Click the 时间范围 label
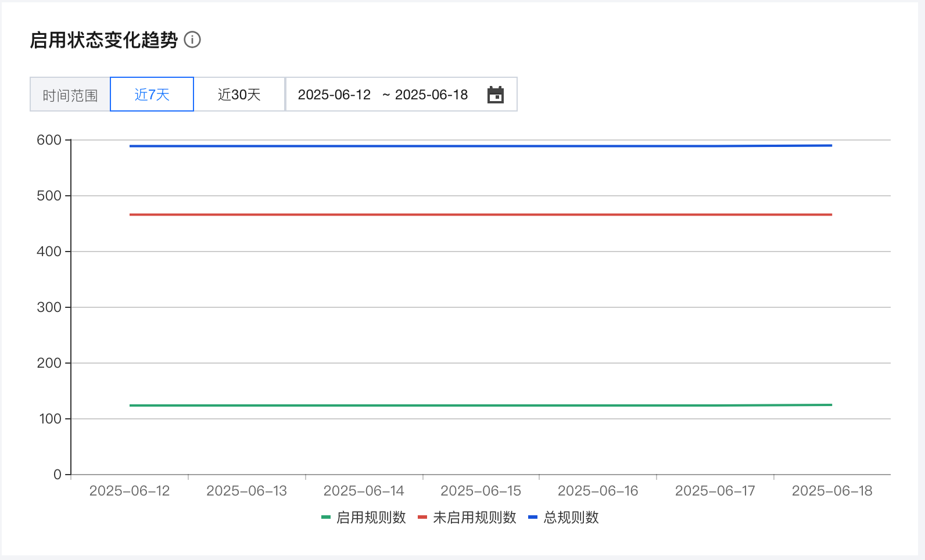Image resolution: width=925 pixels, height=560 pixels. tap(70, 95)
